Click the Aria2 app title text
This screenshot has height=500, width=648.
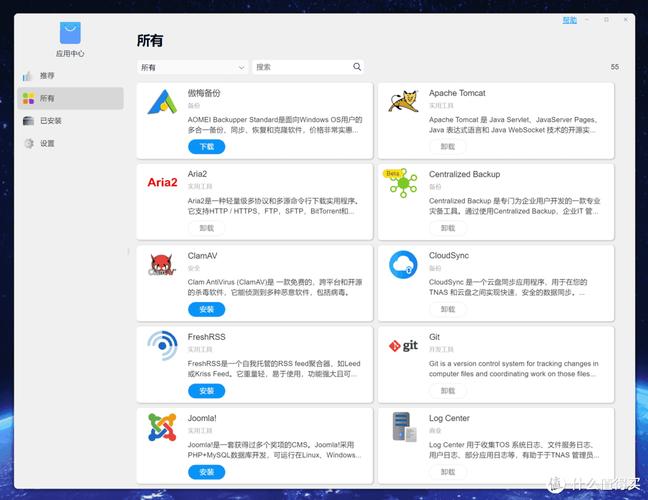(x=197, y=174)
